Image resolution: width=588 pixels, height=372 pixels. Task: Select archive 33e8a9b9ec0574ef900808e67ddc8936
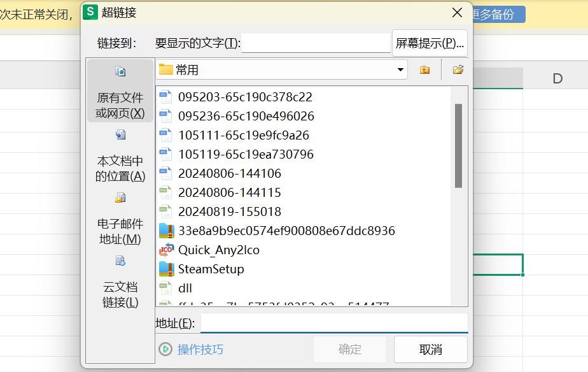pos(286,231)
